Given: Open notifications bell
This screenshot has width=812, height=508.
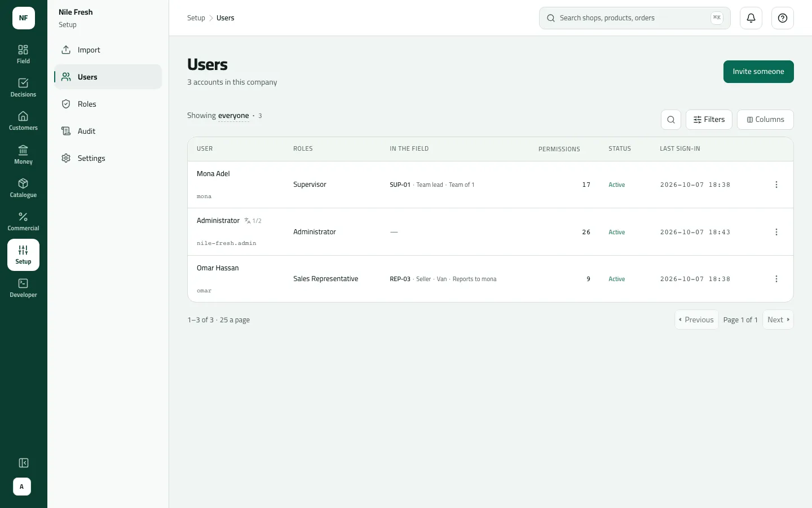Looking at the screenshot, I should point(751,18).
